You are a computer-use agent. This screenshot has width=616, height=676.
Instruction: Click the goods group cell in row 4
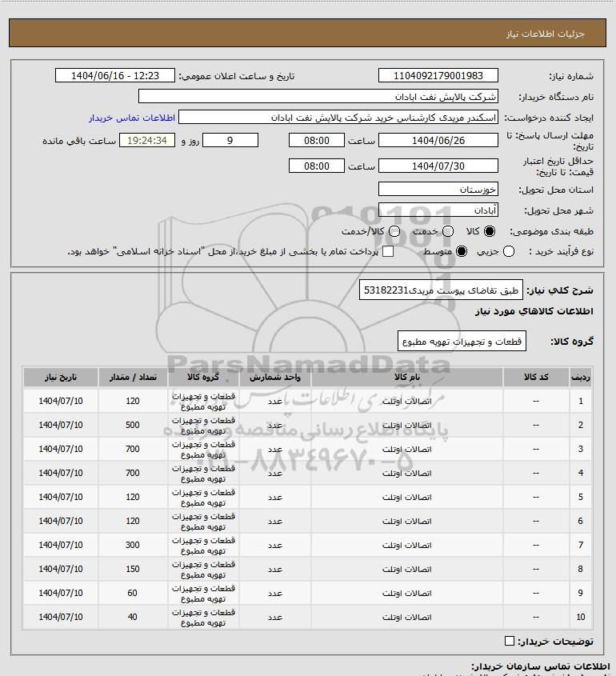(x=203, y=474)
